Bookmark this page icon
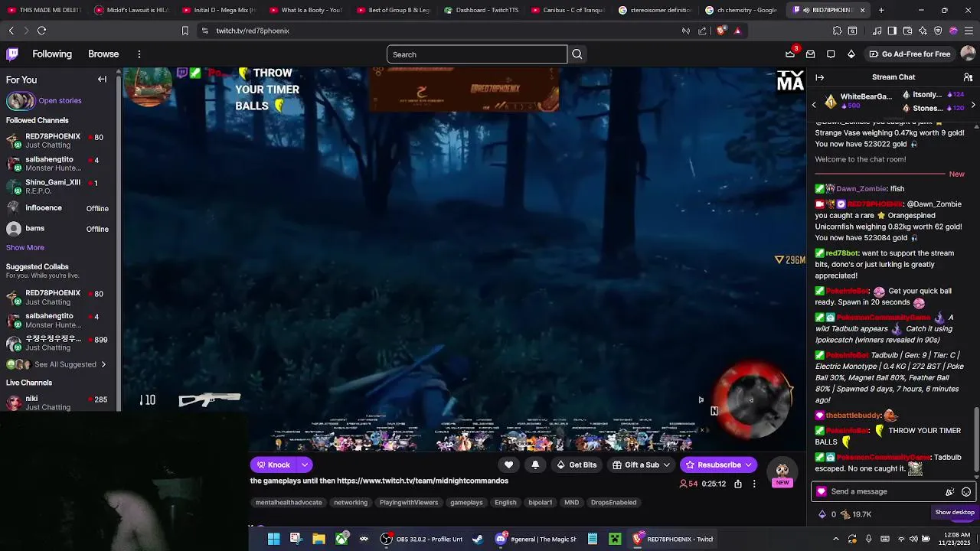Image resolution: width=980 pixels, height=551 pixels. (185, 31)
